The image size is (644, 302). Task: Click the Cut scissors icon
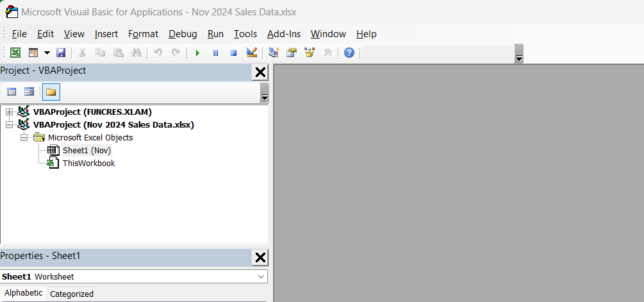82,53
